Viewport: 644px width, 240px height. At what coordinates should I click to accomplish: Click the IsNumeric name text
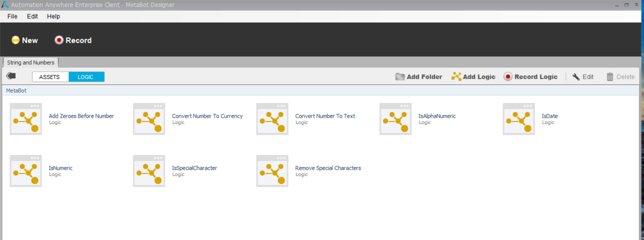click(60, 168)
